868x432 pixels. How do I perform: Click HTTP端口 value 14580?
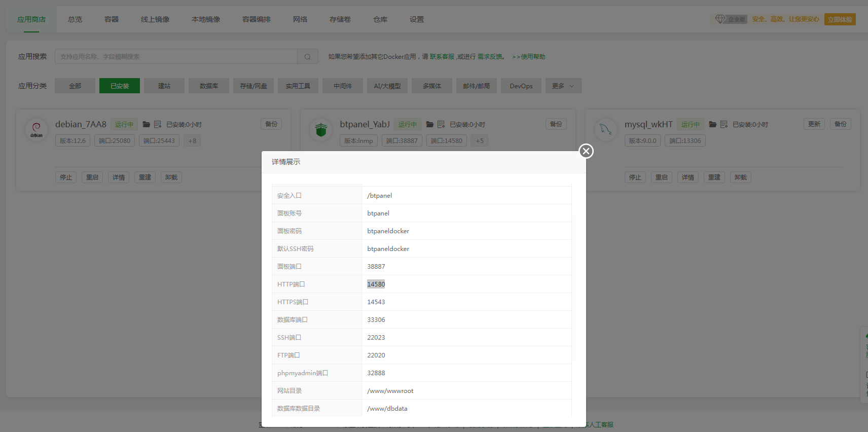(376, 284)
